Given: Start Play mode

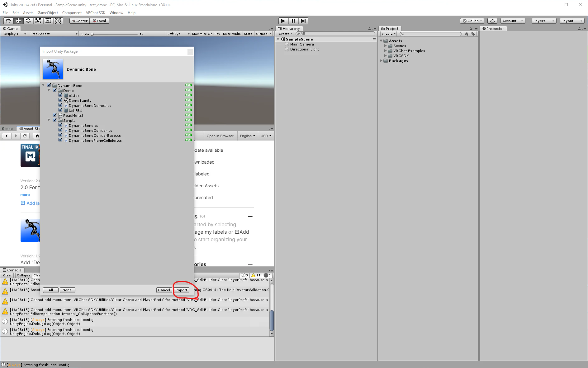Looking at the screenshot, I should (283, 21).
